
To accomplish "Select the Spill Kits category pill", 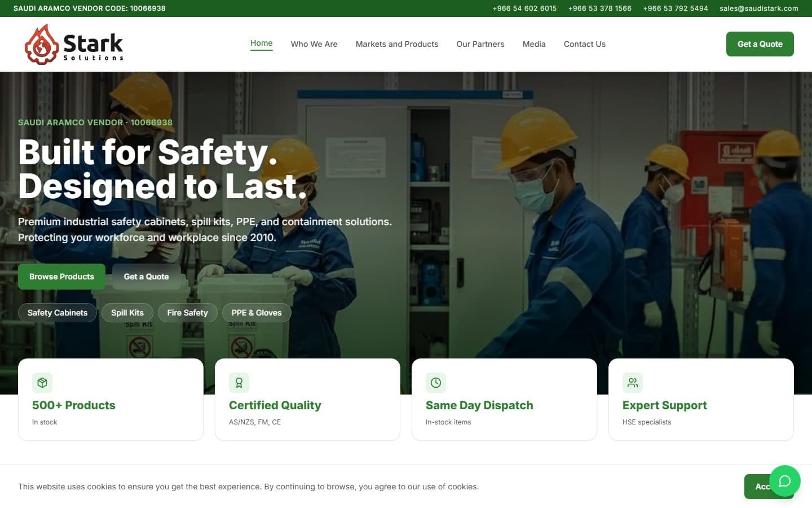I will (x=127, y=313).
